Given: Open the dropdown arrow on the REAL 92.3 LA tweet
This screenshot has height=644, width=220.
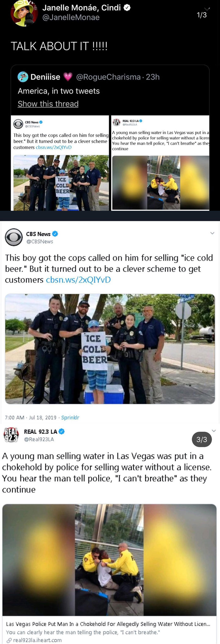Looking at the screenshot, I should coord(214,430).
